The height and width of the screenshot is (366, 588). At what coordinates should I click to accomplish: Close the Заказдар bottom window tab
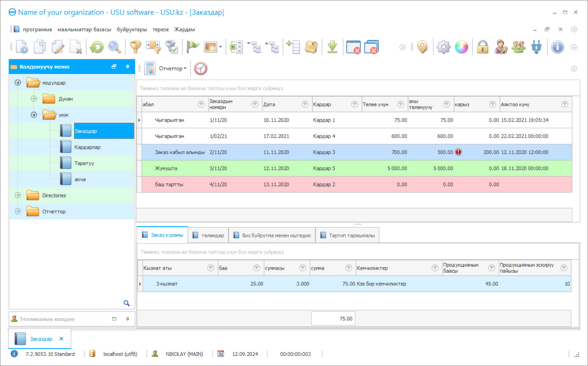[61, 338]
